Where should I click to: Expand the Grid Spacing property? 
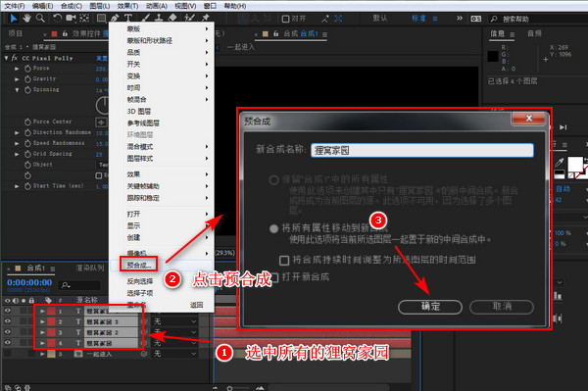[x=17, y=154]
